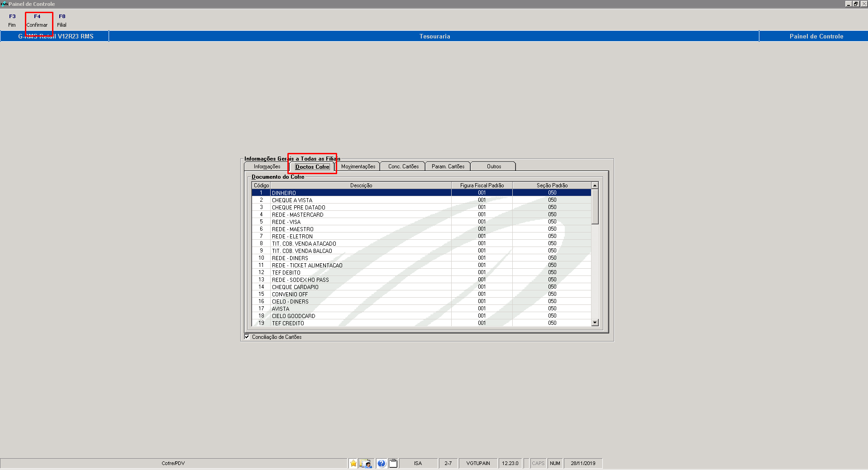Select the REDE - DINERS row
This screenshot has height=470, width=868.
421,258
